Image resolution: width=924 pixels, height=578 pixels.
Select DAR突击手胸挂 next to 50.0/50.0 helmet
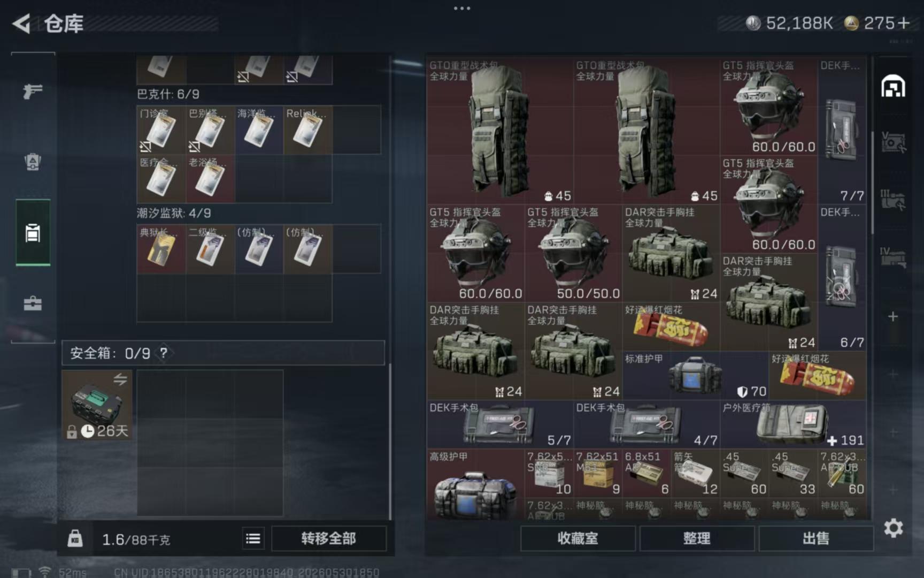pos(671,253)
